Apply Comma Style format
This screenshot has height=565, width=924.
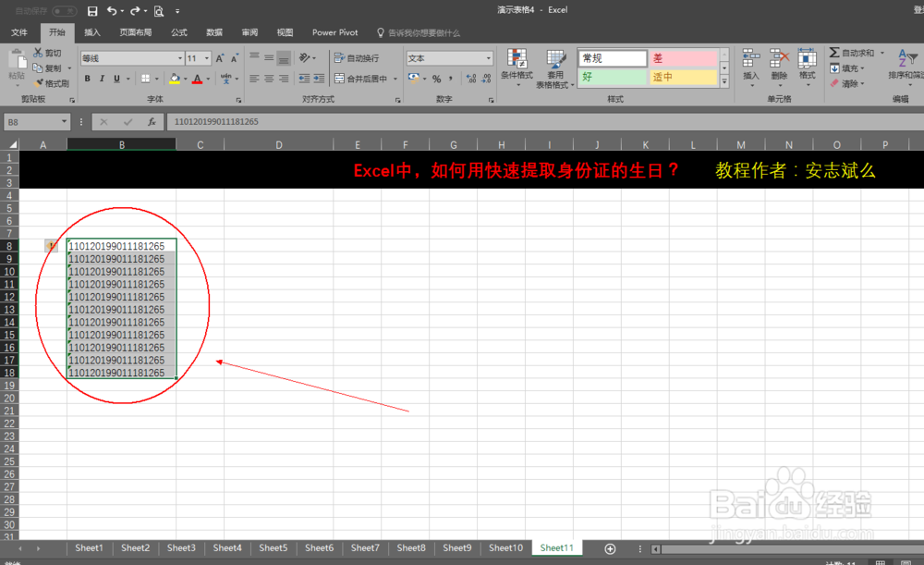pos(451,79)
